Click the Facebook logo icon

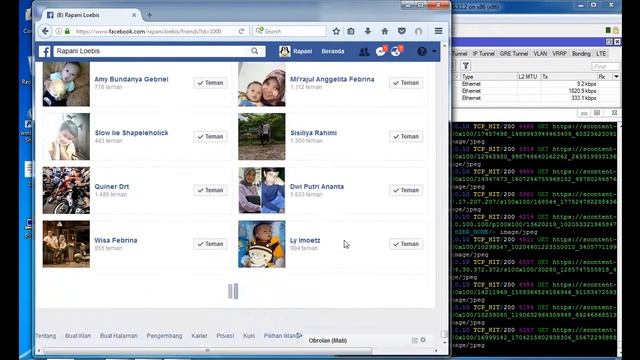[45, 51]
